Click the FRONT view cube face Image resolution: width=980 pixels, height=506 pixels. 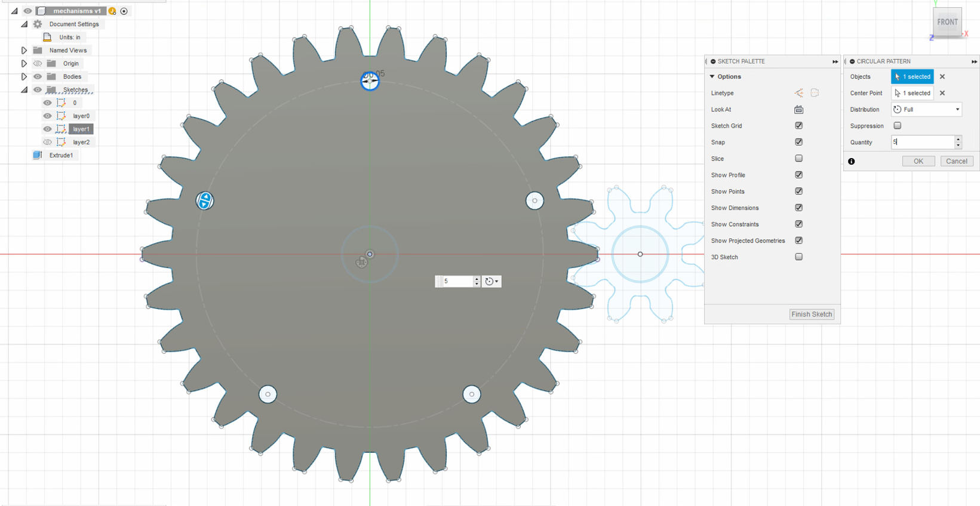click(947, 22)
